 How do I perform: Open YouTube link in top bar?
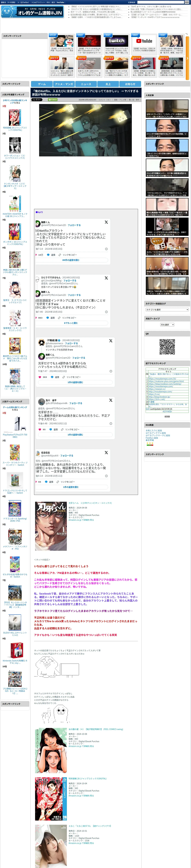[60, 2]
